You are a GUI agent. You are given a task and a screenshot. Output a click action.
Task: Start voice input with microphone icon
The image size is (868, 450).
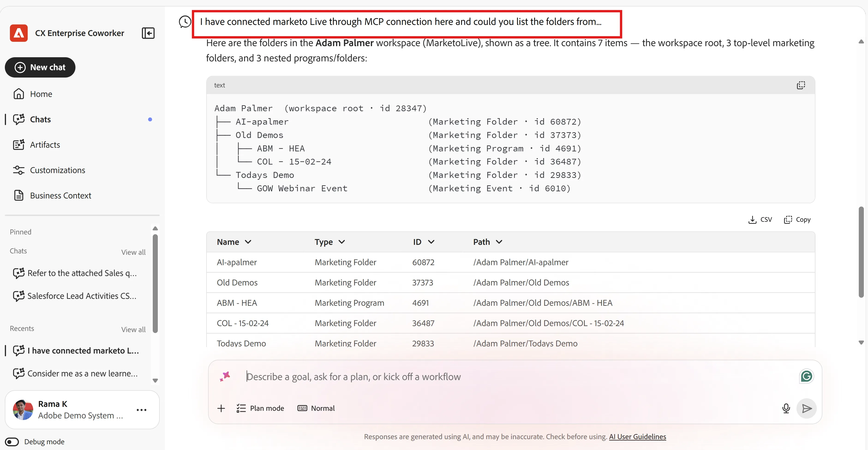pos(786,408)
